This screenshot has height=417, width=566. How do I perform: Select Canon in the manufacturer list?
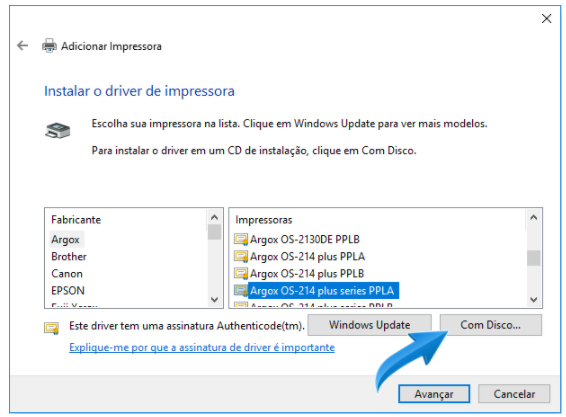pos(67,274)
